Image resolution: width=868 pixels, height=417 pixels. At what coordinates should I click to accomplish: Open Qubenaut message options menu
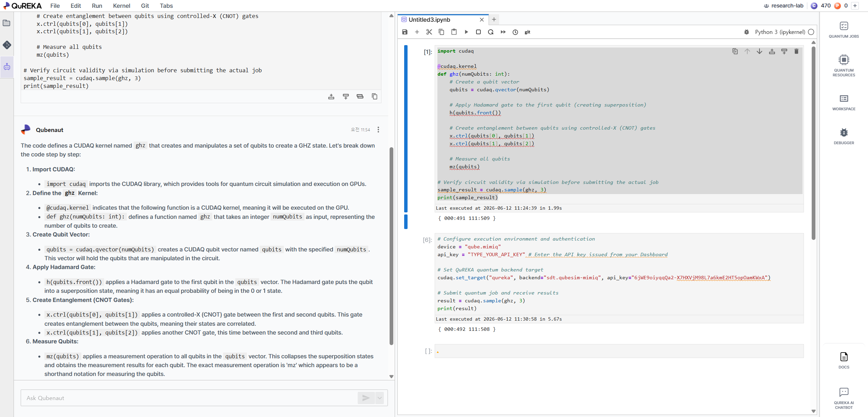pyautogui.click(x=378, y=130)
